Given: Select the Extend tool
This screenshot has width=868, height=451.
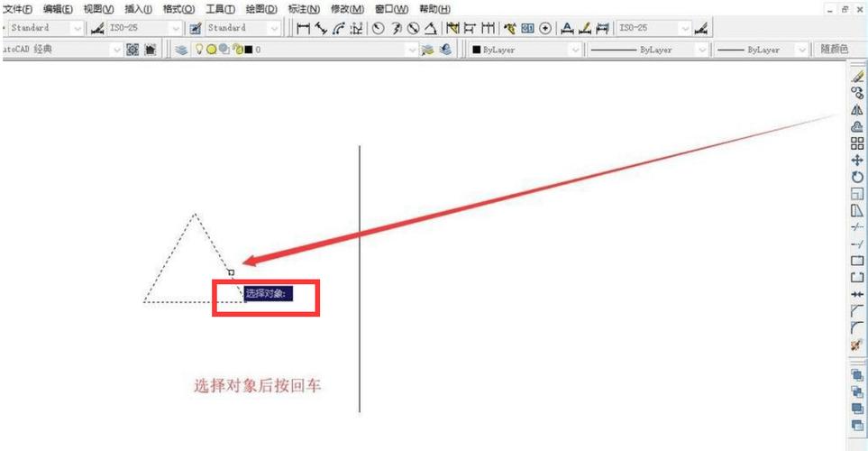Looking at the screenshot, I should point(857,244).
